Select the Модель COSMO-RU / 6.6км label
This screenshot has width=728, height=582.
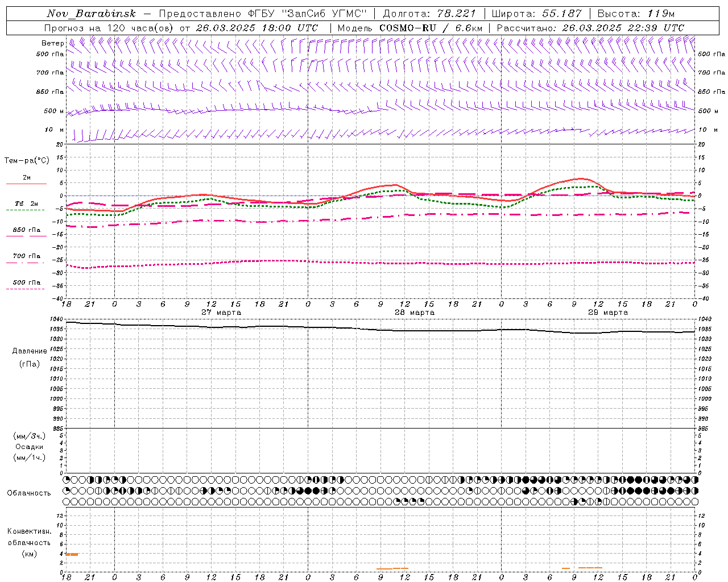click(410, 28)
